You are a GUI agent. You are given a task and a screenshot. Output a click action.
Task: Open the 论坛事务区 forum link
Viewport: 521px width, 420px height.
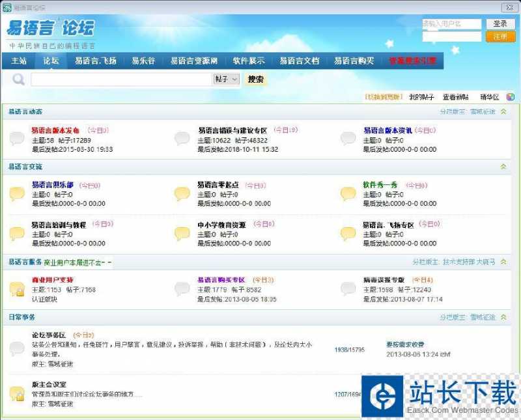(x=49, y=335)
